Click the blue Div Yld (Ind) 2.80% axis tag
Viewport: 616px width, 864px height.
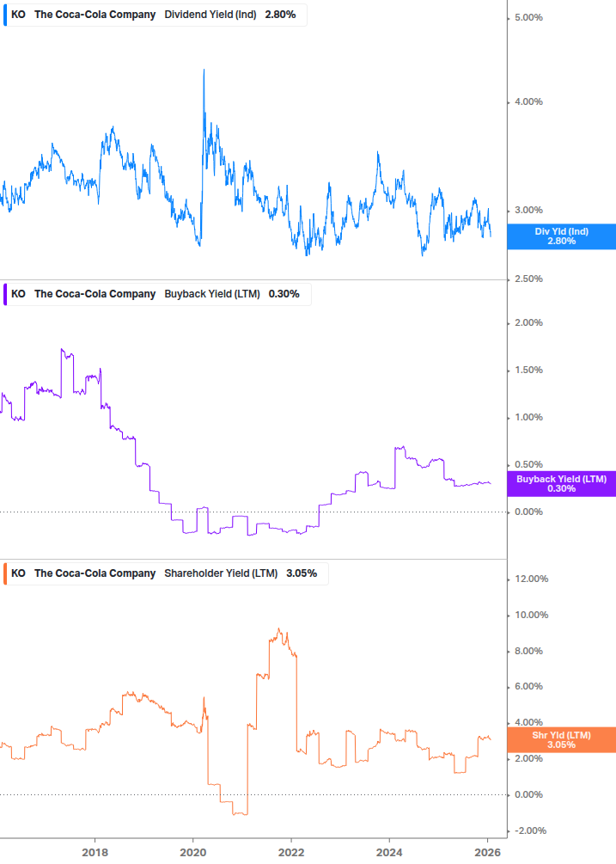[561, 236]
